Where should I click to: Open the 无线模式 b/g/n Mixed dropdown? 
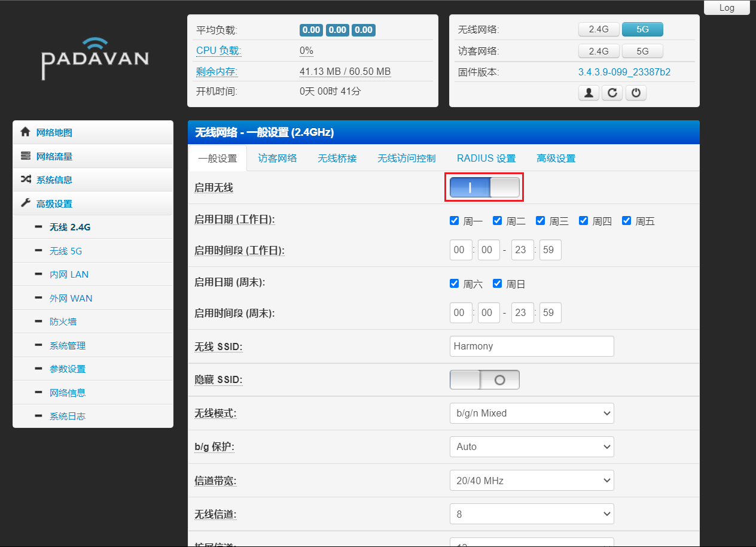531,413
